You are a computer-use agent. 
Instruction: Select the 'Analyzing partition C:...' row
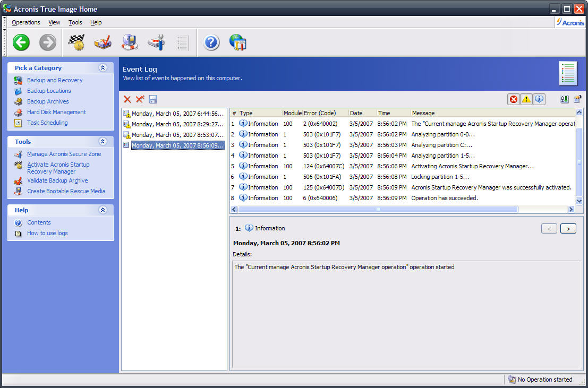403,145
